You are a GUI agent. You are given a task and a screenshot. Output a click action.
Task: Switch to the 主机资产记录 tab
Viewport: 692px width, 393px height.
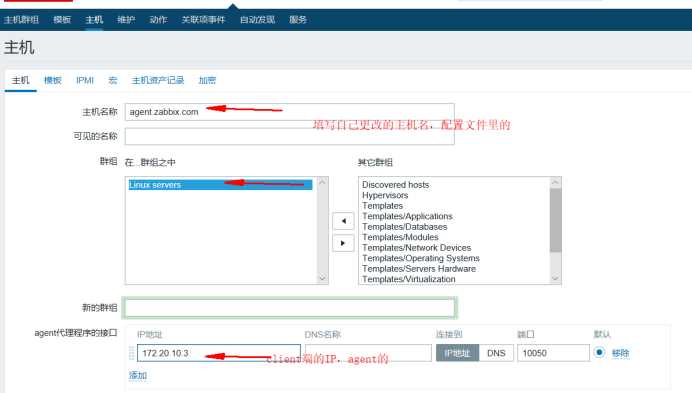[158, 80]
